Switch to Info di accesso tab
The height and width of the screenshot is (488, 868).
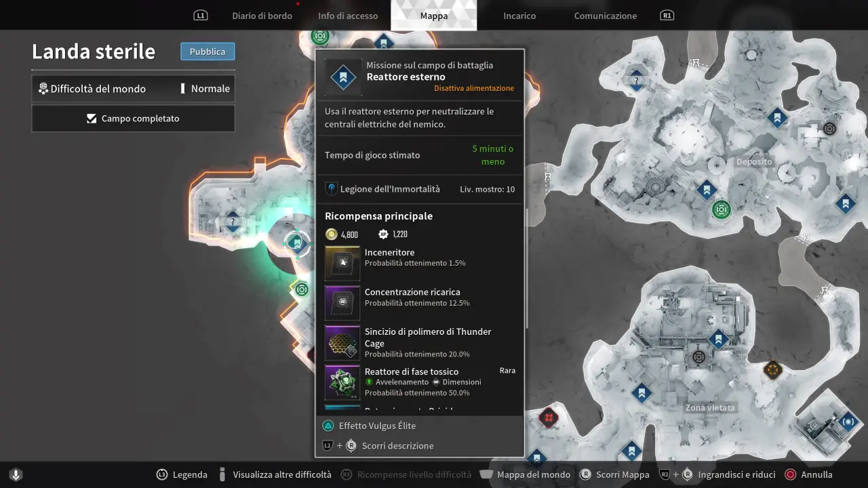tap(348, 16)
